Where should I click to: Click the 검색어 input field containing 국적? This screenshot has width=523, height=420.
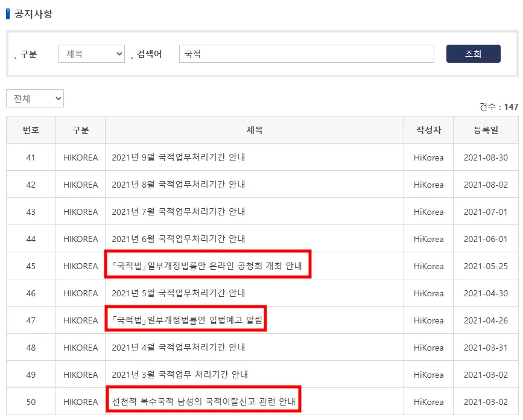pyautogui.click(x=306, y=54)
